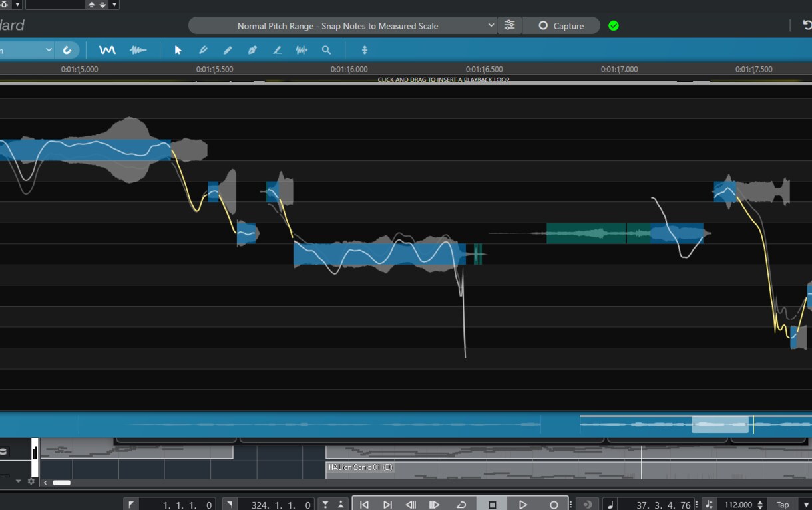Select the HALion Sonic MIDI clip
This screenshot has width=812, height=510.
pos(568,471)
